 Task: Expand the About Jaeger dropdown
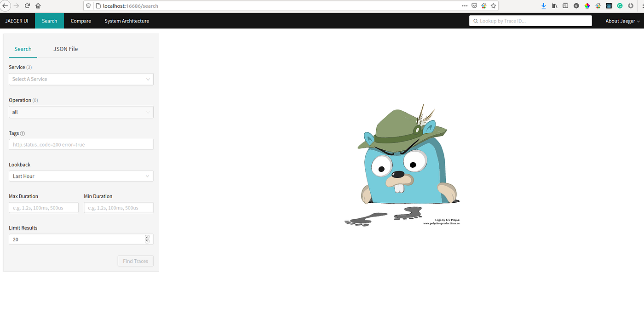coord(622,21)
